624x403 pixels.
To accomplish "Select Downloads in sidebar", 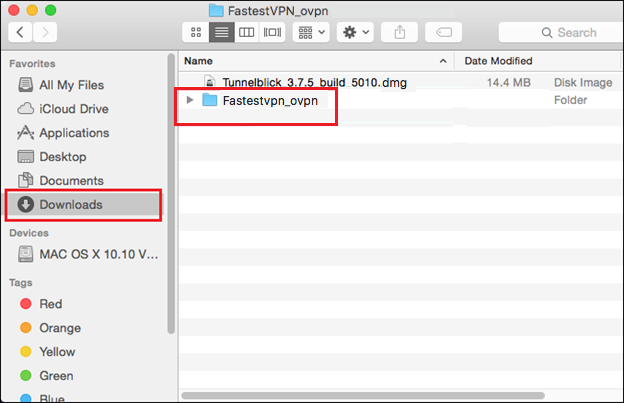I will [x=83, y=204].
